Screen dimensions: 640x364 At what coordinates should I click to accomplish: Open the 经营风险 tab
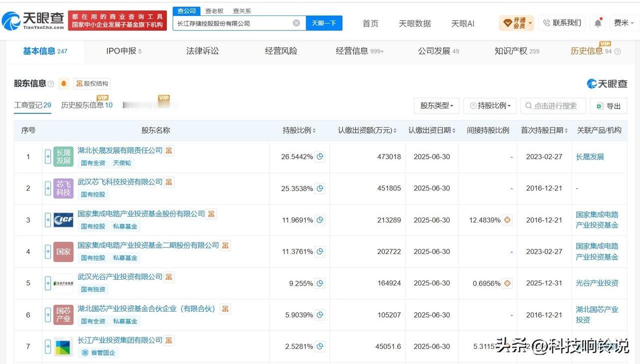pyautogui.click(x=281, y=51)
